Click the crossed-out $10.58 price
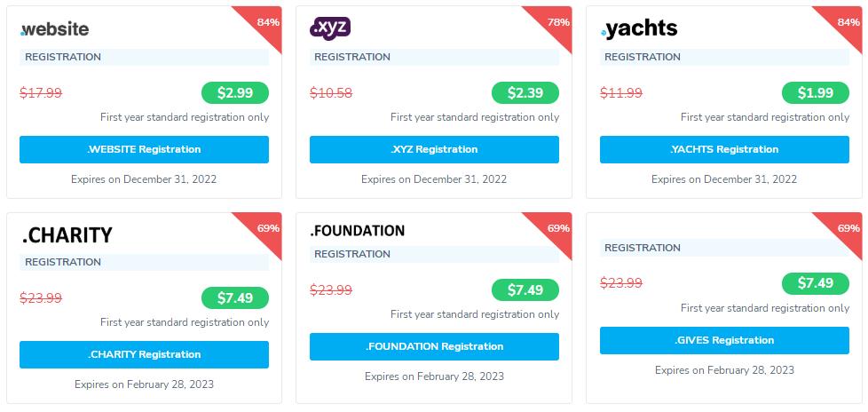 pyautogui.click(x=331, y=93)
